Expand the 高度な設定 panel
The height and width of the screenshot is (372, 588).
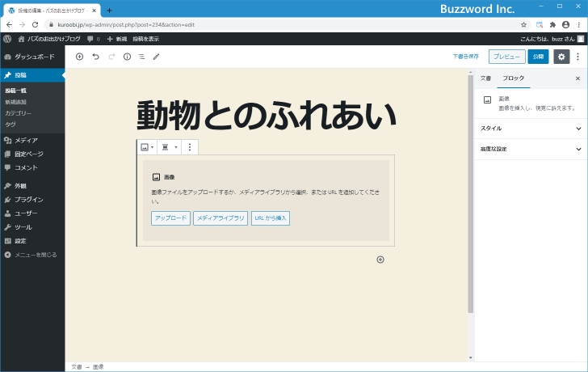click(x=531, y=149)
